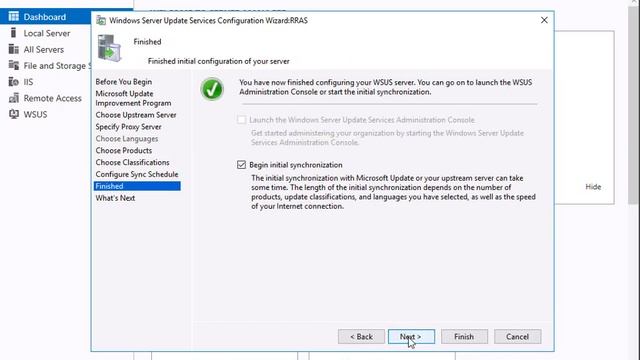The height and width of the screenshot is (360, 640).
Task: Click the wizard title bar icon
Action: (101, 20)
